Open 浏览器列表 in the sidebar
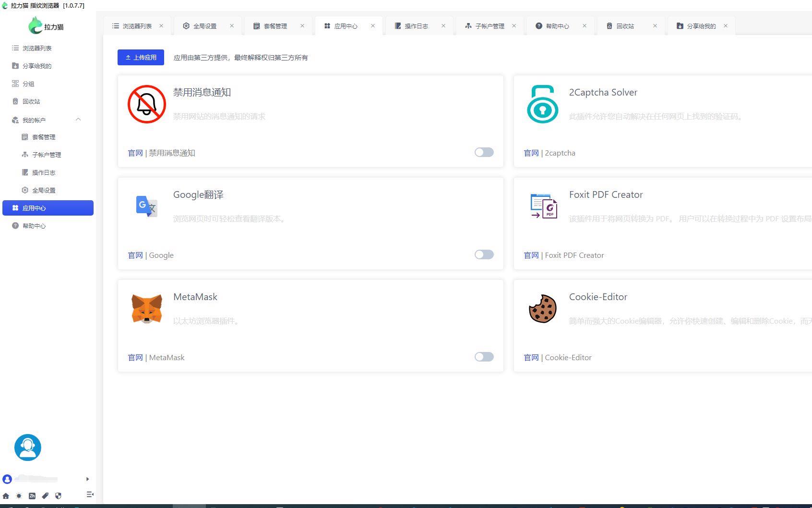812x508 pixels. [x=48, y=48]
